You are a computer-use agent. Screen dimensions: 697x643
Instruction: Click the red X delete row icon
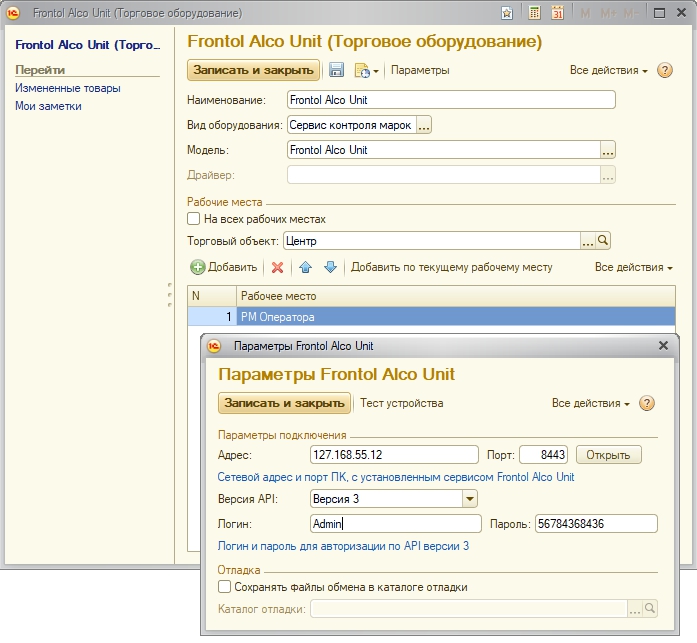point(277,267)
